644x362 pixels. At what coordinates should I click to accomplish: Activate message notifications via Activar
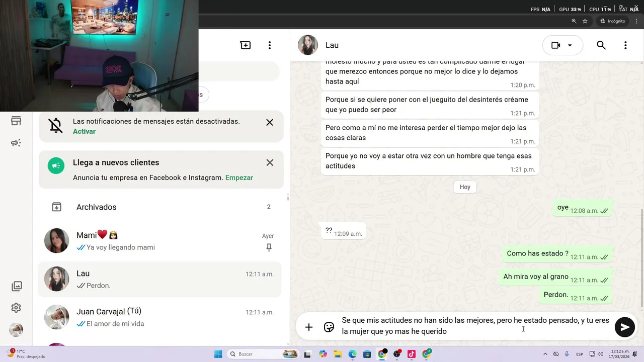click(x=84, y=131)
